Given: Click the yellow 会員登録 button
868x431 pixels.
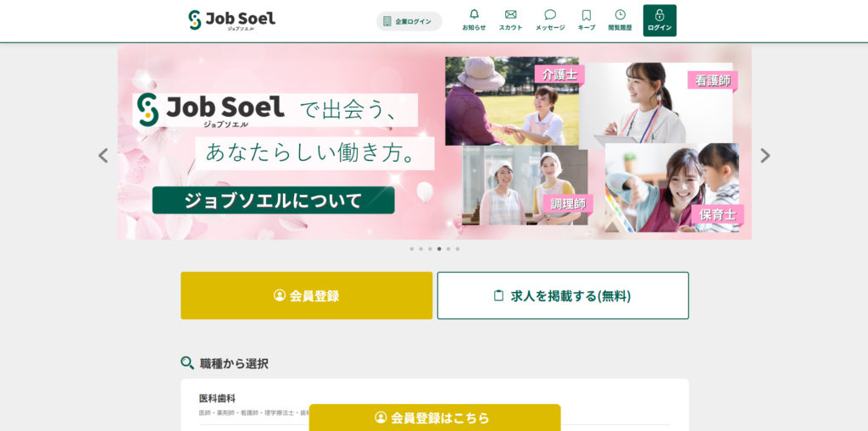Looking at the screenshot, I should tap(307, 296).
